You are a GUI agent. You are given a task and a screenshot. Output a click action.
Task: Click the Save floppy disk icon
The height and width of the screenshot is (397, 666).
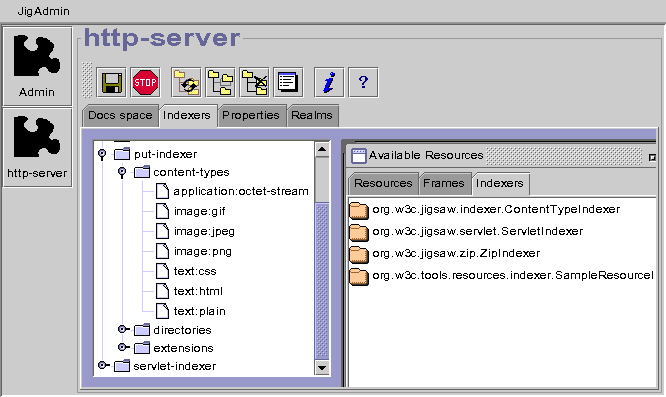(x=111, y=82)
